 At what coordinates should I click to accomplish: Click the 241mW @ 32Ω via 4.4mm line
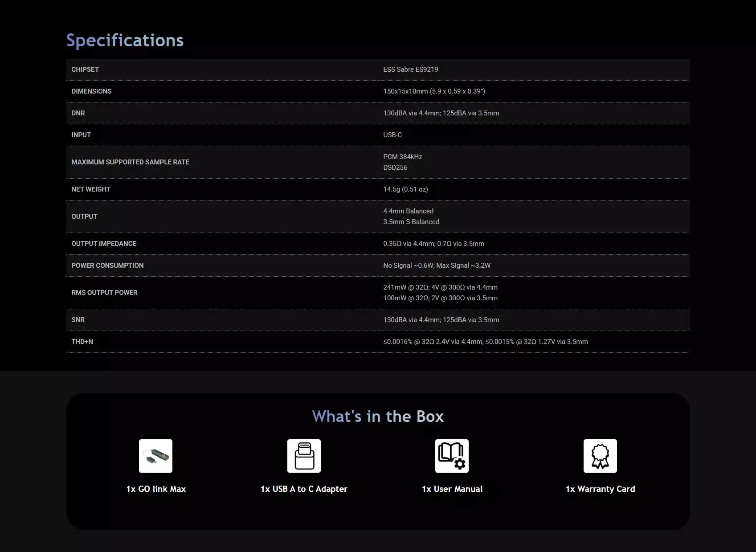(x=440, y=287)
